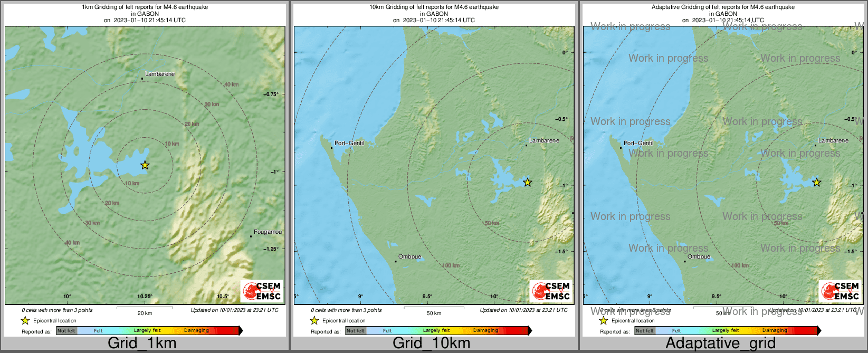This screenshot has width=868, height=353.
Task: Click the legend star icon under the 10km map
Action: [x=314, y=320]
